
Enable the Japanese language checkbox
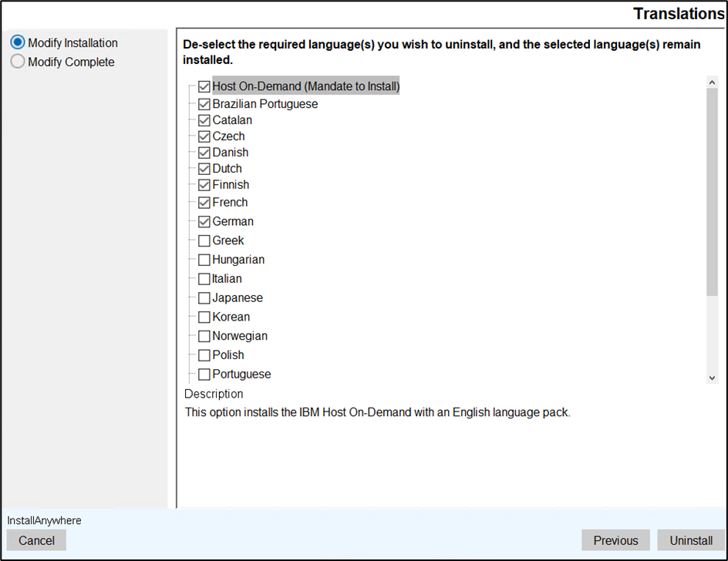pyautogui.click(x=204, y=298)
